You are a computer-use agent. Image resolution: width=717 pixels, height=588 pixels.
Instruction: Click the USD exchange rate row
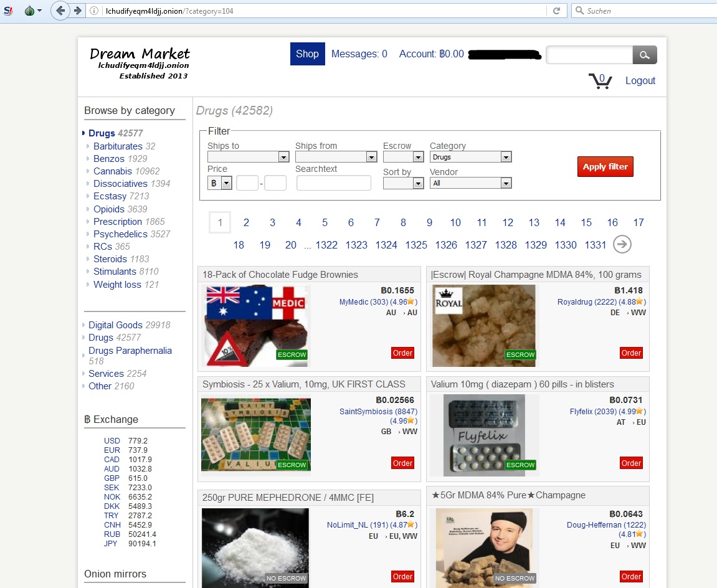pyautogui.click(x=126, y=441)
